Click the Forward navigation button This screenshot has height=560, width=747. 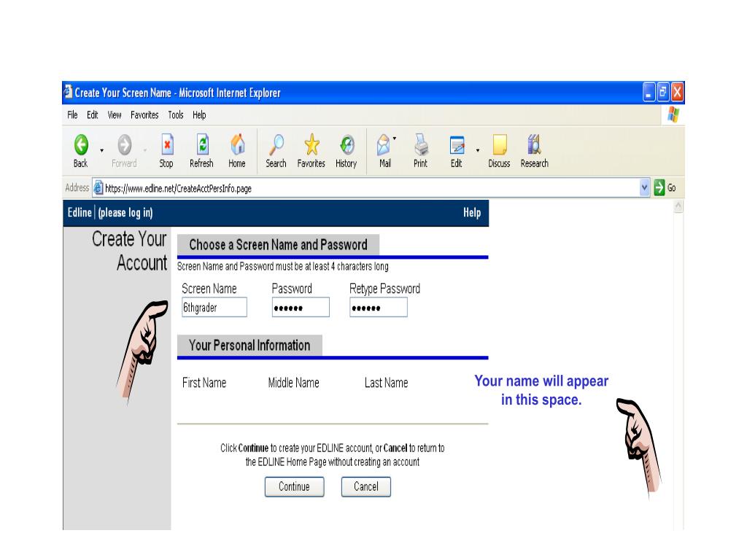pos(124,150)
